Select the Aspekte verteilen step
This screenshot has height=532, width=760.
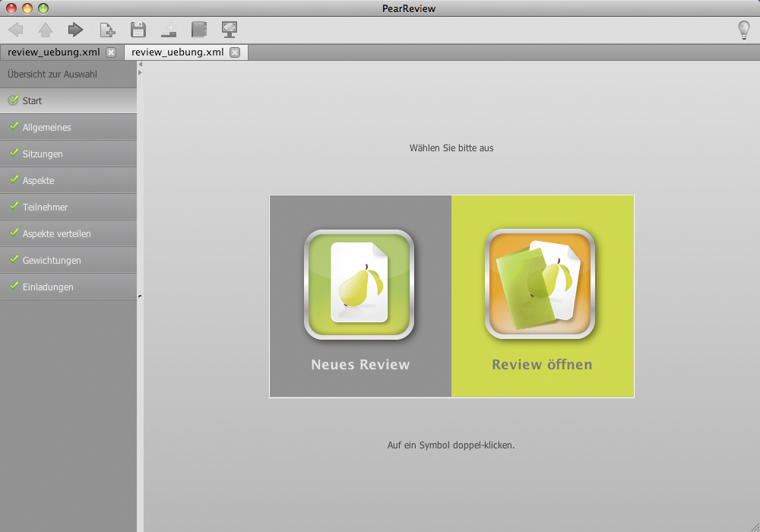click(x=68, y=234)
